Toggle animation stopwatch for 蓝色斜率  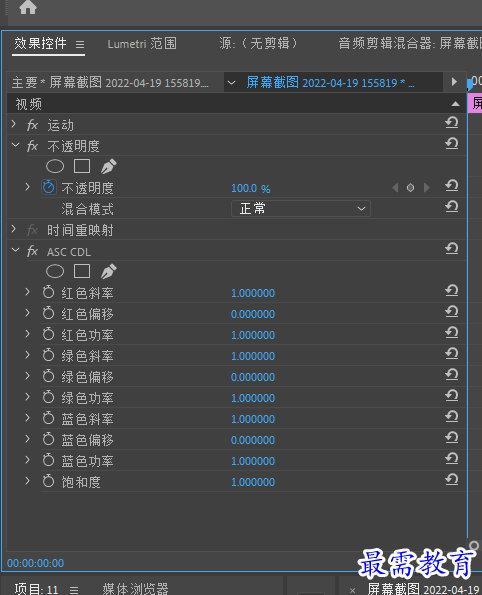49,418
